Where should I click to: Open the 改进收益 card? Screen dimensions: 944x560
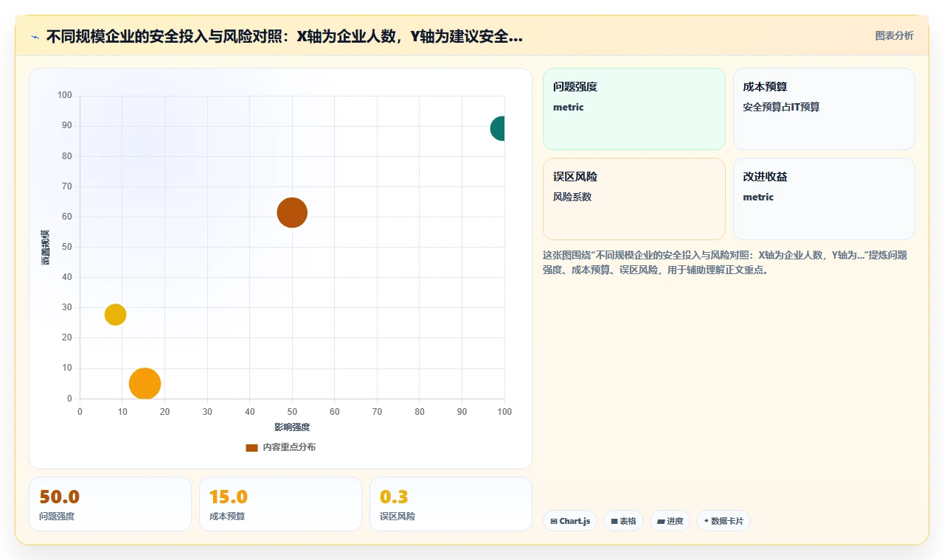824,199
